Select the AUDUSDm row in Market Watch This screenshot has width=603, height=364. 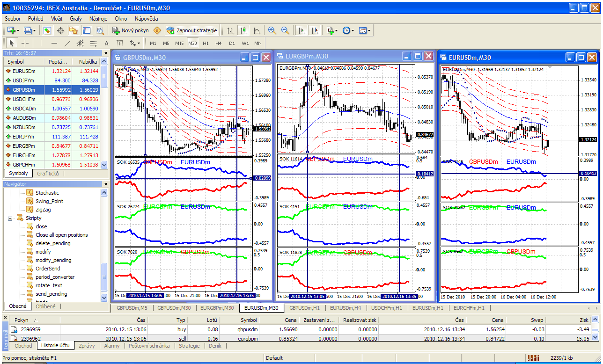[52, 118]
